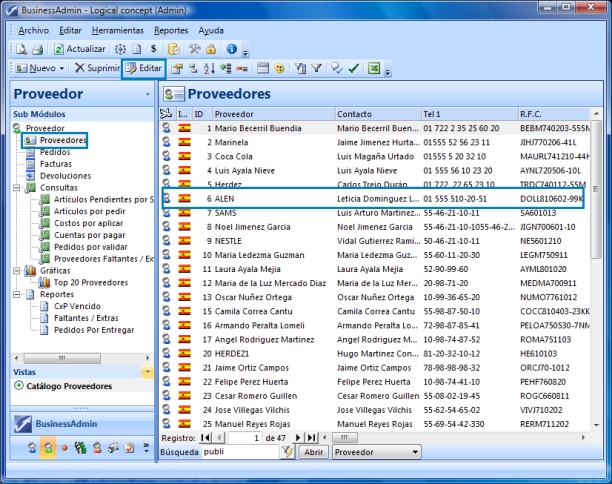The image size is (612, 484).
Task: Click the blue info icon
Action: [x=231, y=48]
